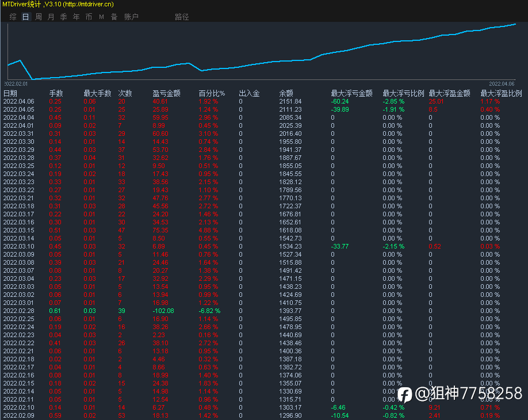This screenshot has width=528, height=420.
Task: Click the floating loss value -6.46
Action: (x=338, y=407)
